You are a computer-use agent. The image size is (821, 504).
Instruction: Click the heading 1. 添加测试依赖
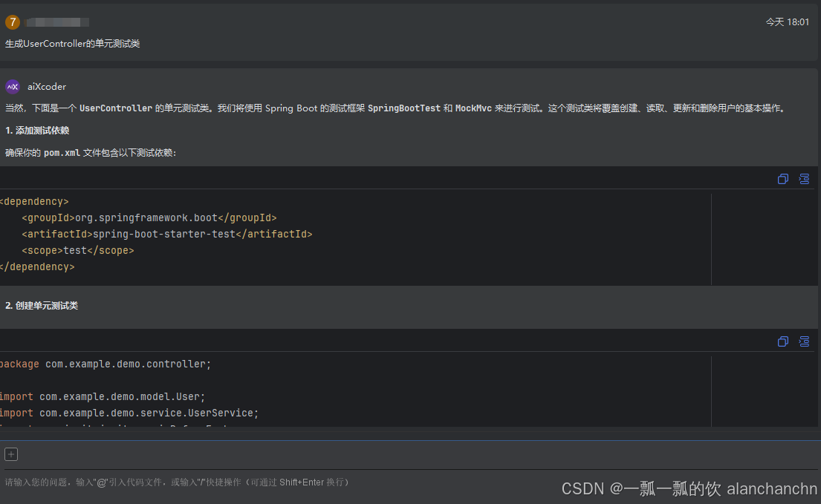pos(37,131)
